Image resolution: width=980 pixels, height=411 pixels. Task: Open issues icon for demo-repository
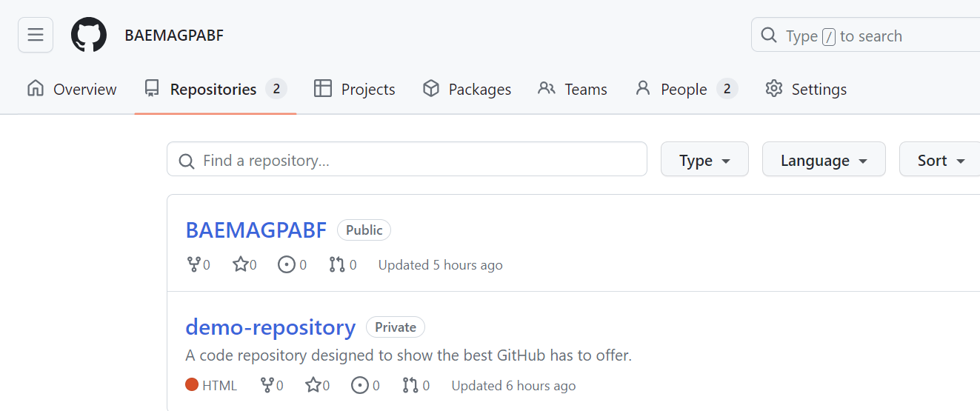360,385
